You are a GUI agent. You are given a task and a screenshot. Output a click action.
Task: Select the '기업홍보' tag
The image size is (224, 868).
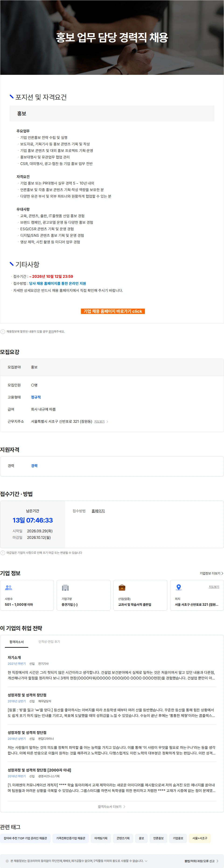coord(178,838)
